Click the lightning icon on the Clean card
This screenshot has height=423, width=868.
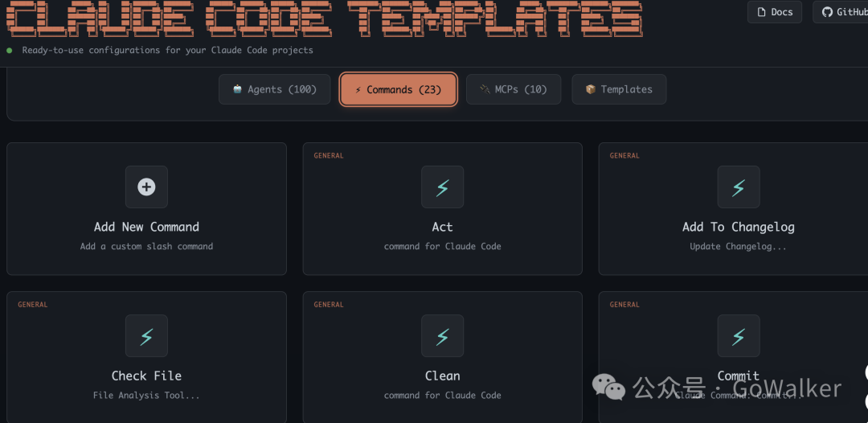tap(442, 336)
